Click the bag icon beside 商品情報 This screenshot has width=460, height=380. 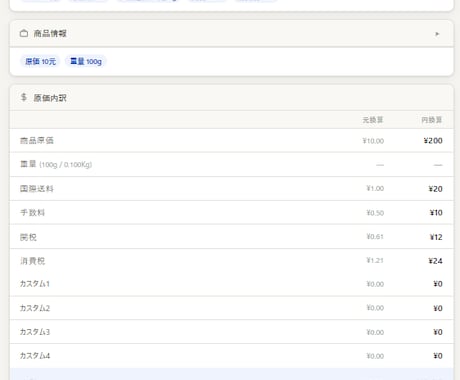pos(24,33)
